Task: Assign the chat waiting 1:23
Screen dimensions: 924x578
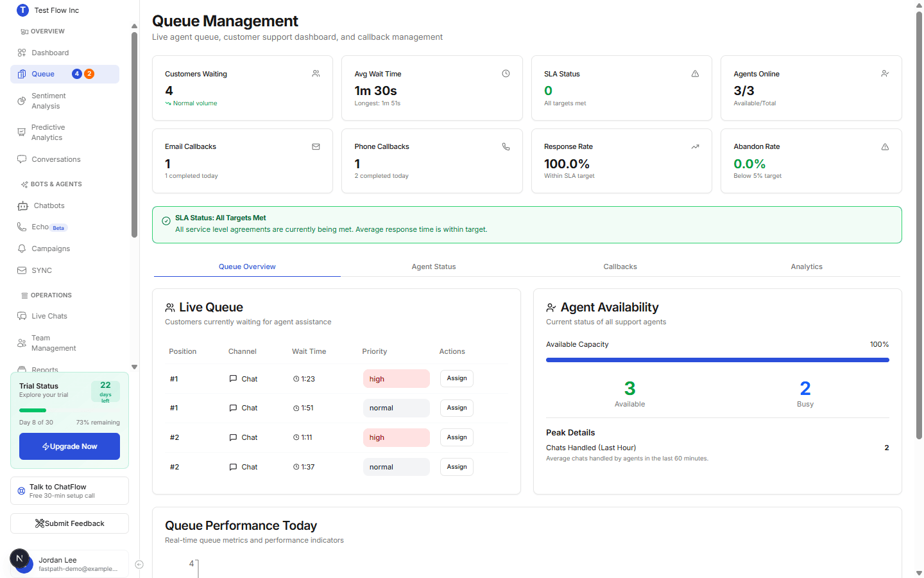Action: point(457,378)
